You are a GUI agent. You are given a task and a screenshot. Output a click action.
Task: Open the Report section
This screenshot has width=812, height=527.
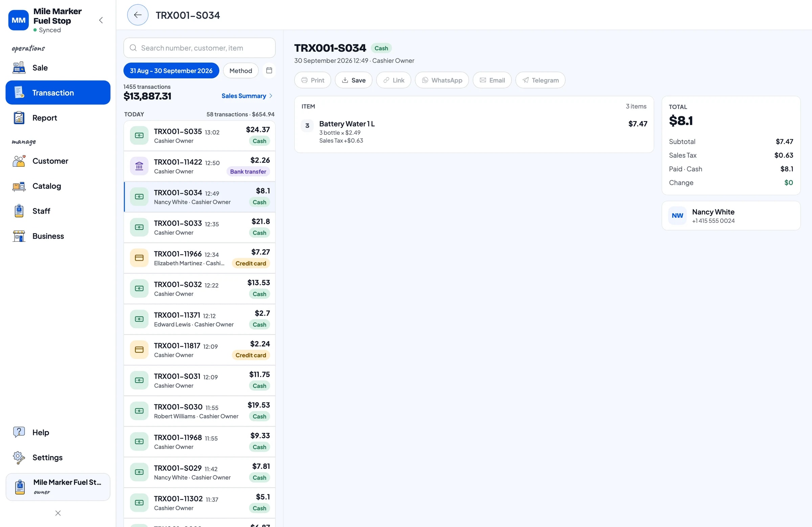(x=58, y=118)
